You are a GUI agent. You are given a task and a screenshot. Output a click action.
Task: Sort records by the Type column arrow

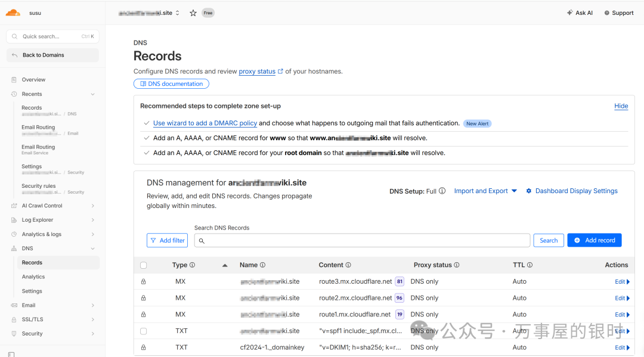pos(225,265)
